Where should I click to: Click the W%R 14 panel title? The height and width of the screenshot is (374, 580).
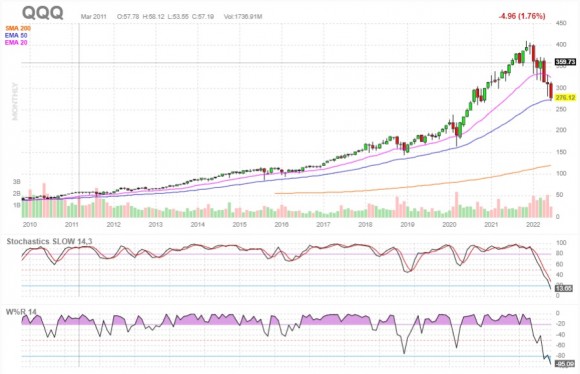pos(21,312)
